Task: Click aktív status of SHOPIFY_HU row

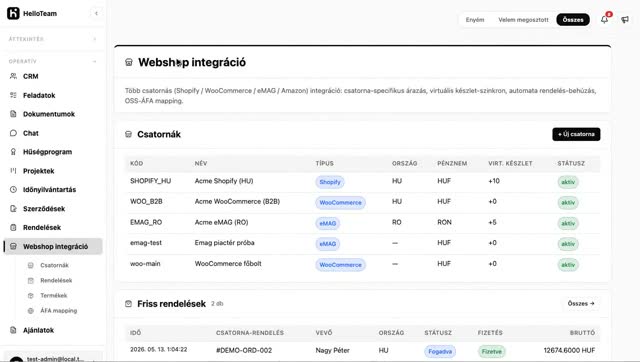Action: 568,182
